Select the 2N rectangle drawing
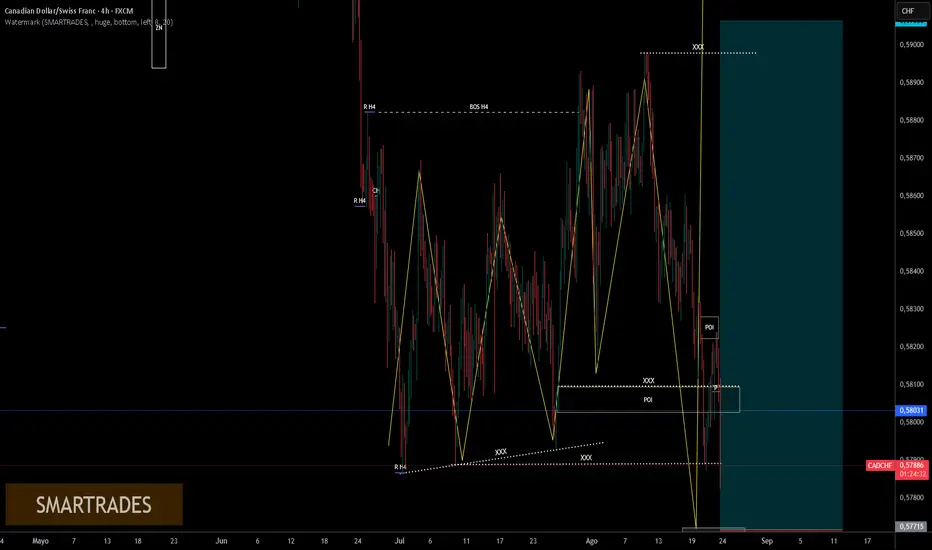The height and width of the screenshot is (550, 932). (159, 34)
